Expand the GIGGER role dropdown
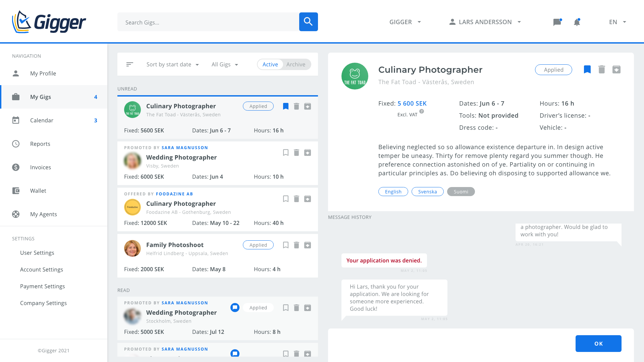Screen dimensions: 644x362 click(405, 22)
